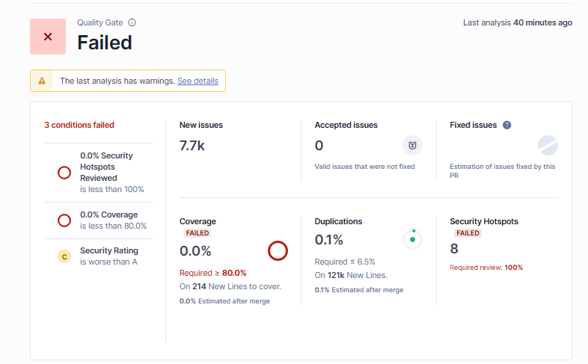
Task: Click the red circle beside Security Hotspots Reviewed
Action: coord(64,173)
